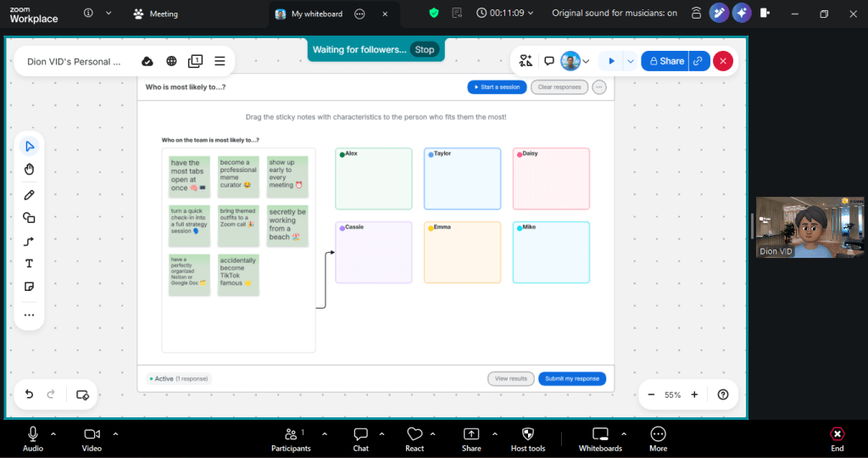
Task: Stop waiting for followers
Action: click(x=425, y=50)
